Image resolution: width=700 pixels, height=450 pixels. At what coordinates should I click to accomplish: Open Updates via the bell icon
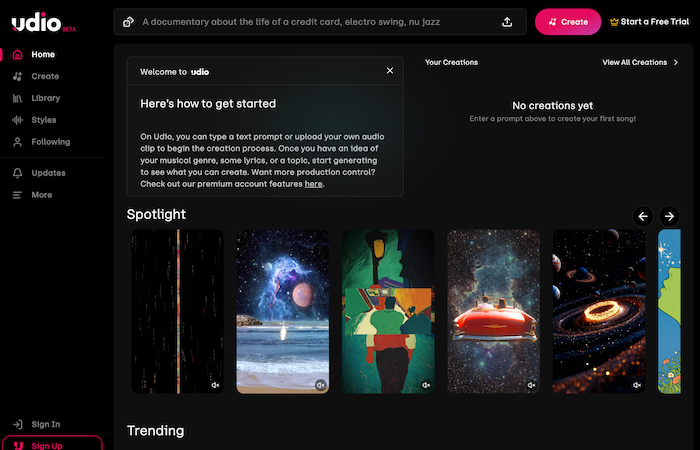18,173
